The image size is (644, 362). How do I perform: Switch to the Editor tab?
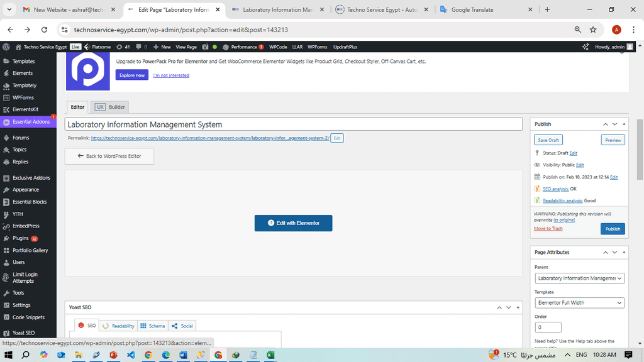pos(77,107)
